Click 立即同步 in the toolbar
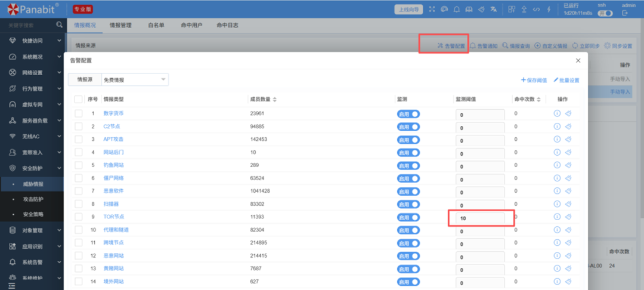 pos(586,46)
